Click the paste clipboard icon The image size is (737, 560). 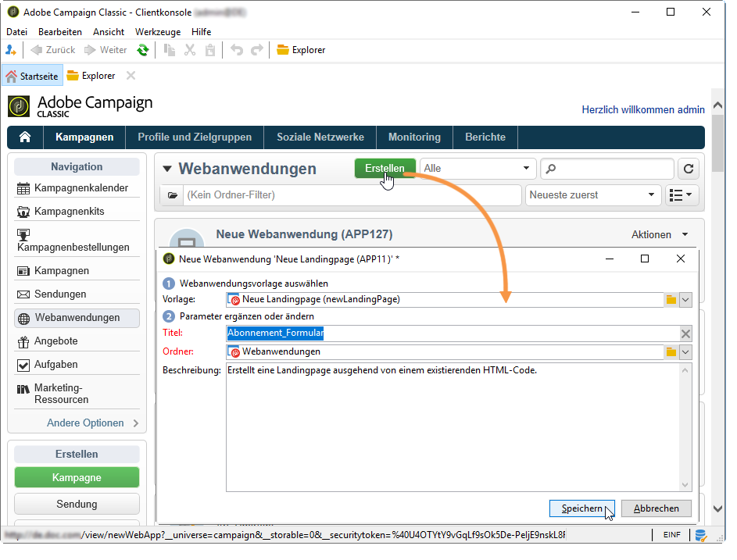click(210, 50)
